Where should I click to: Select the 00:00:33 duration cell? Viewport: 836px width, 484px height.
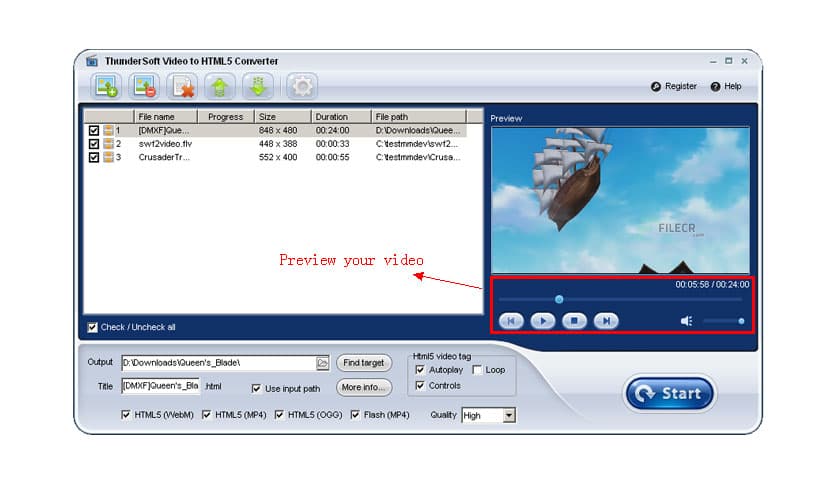tap(332, 144)
